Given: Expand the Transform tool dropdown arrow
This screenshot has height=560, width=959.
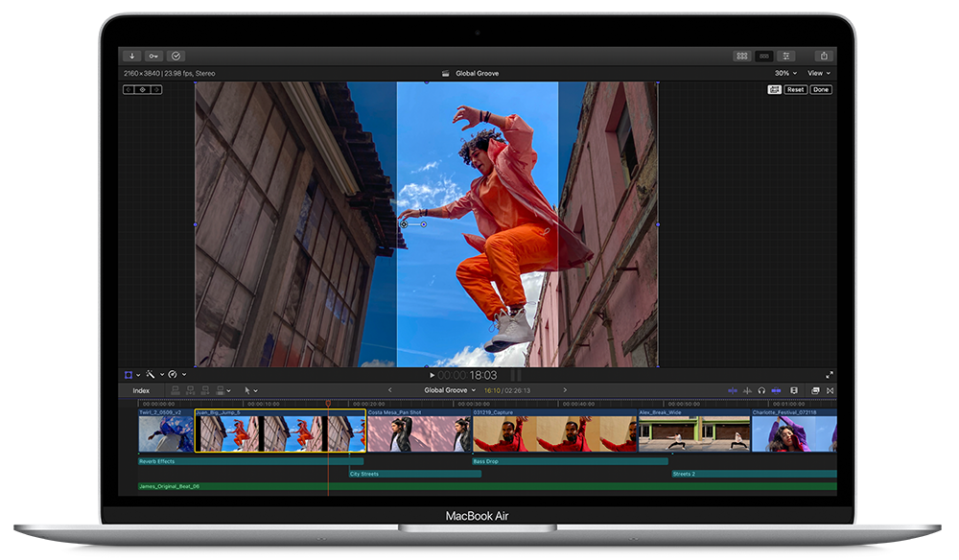Looking at the screenshot, I should (x=138, y=375).
